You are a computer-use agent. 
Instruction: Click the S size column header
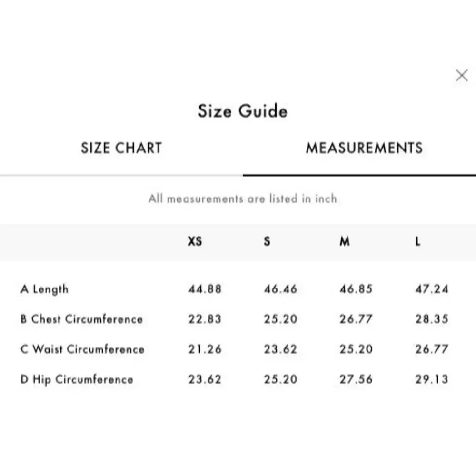pyautogui.click(x=267, y=242)
